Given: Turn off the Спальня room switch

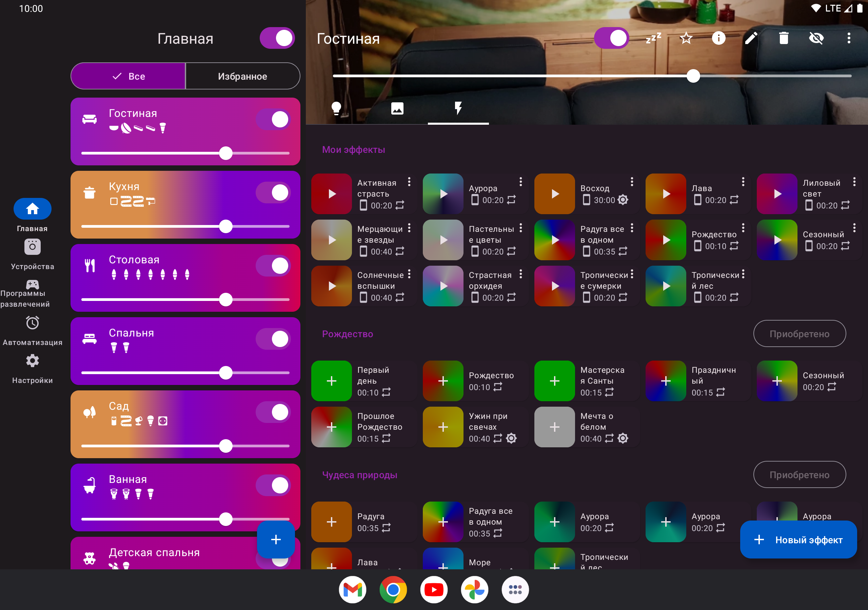Looking at the screenshot, I should 273,339.
